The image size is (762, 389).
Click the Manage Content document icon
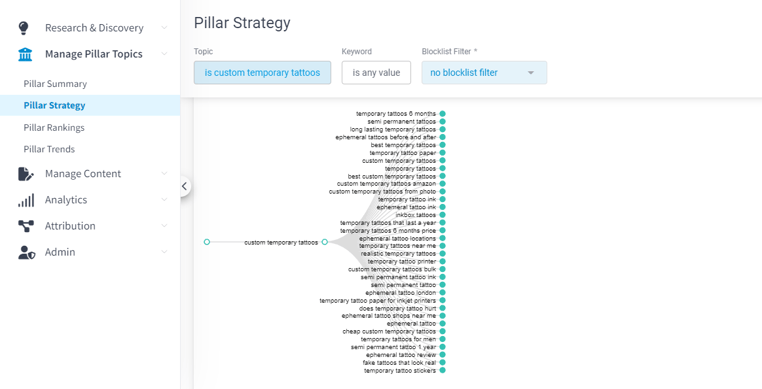pos(26,174)
